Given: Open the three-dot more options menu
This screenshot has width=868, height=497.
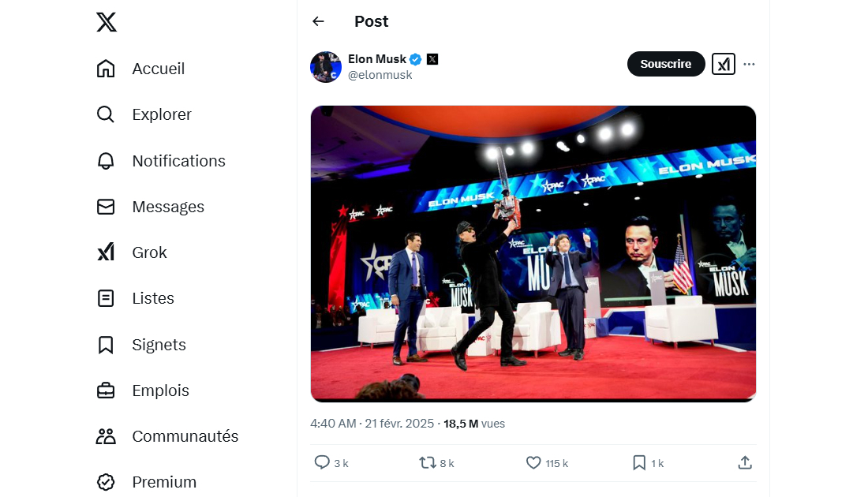Looking at the screenshot, I should (x=749, y=64).
